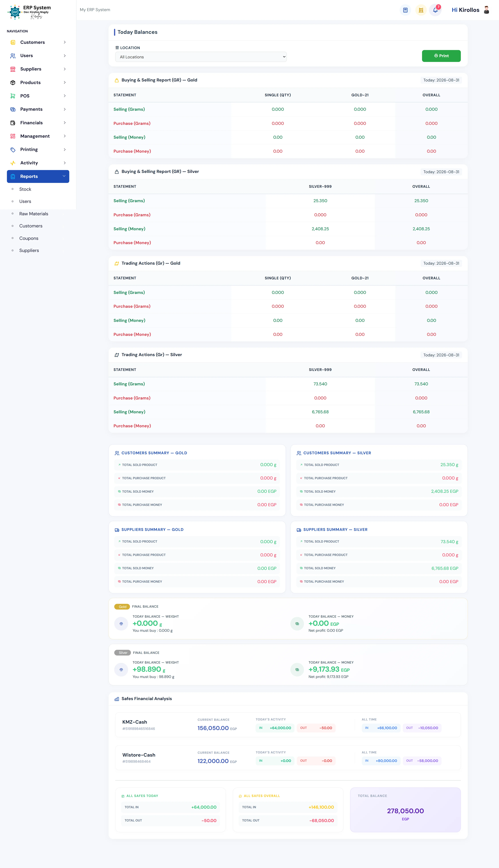The width and height of the screenshot is (499, 868).
Task: Expand the Users menu chevron
Action: [x=64, y=55]
